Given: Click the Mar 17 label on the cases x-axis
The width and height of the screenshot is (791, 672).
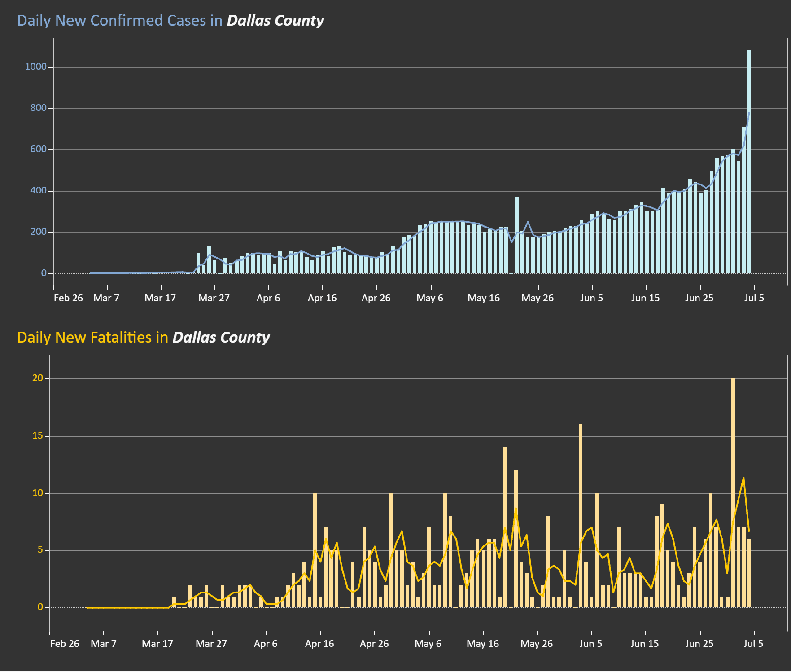Looking at the screenshot, I should click(x=160, y=298).
